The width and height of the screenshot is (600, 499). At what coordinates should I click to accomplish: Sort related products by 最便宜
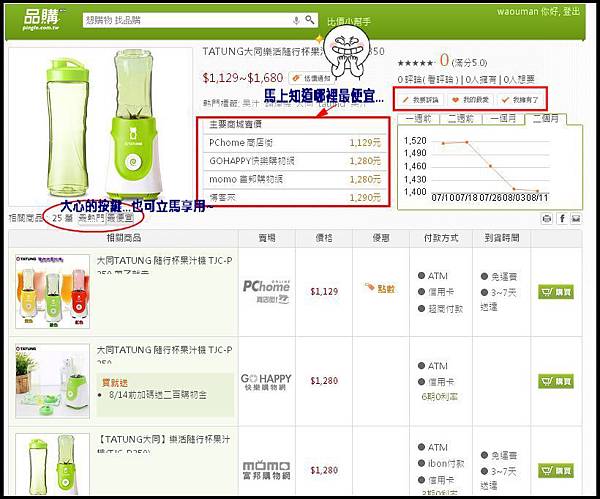pos(120,219)
